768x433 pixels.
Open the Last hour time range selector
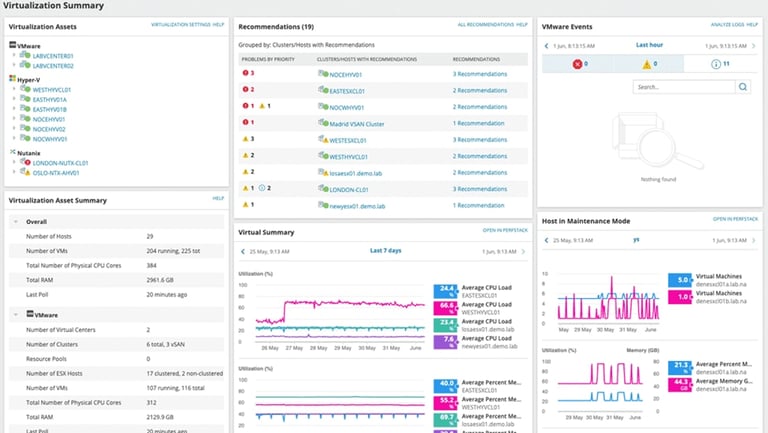(x=649, y=45)
